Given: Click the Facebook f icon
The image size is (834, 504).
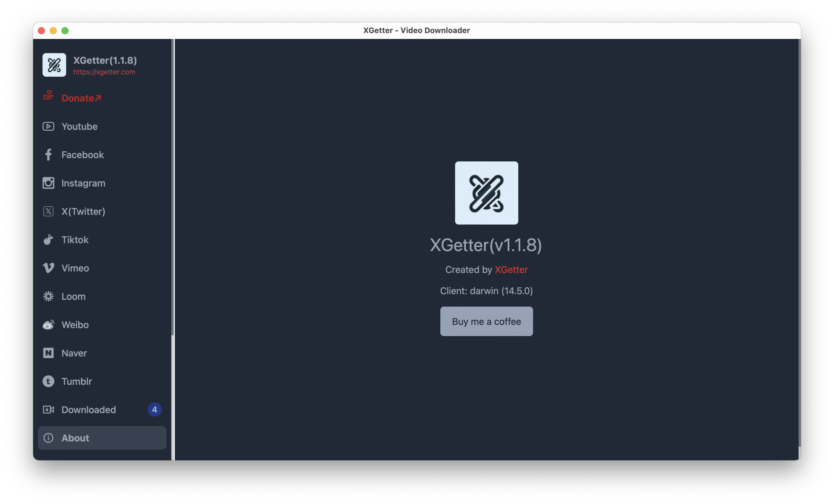Looking at the screenshot, I should 48,155.
